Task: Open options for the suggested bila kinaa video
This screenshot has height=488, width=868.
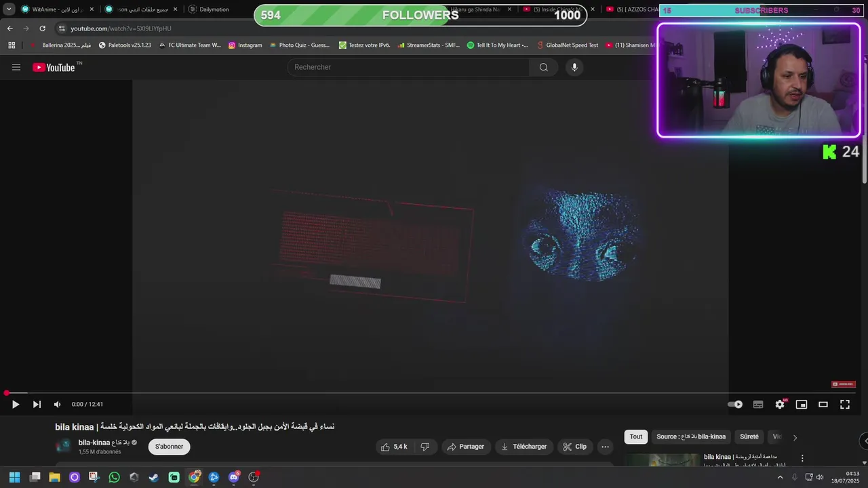Action: [x=802, y=458]
